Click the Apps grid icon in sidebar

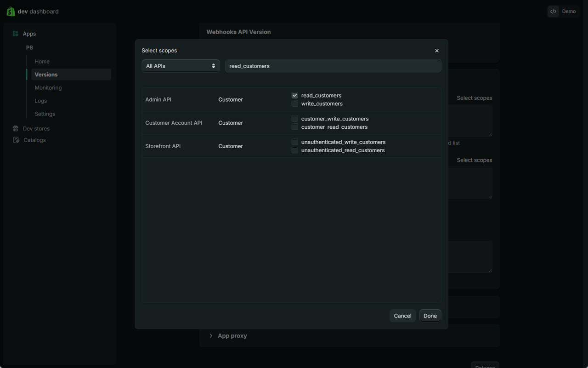pos(16,34)
